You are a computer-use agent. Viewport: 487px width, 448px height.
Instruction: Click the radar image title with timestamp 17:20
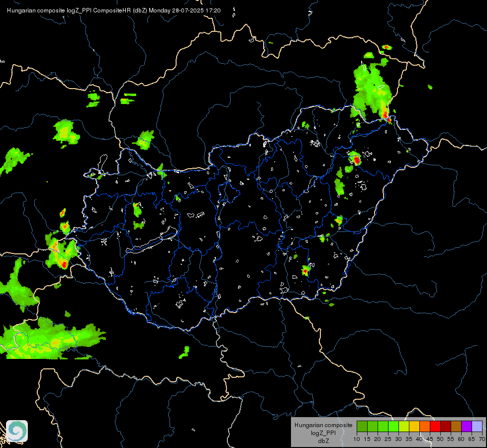(x=114, y=10)
